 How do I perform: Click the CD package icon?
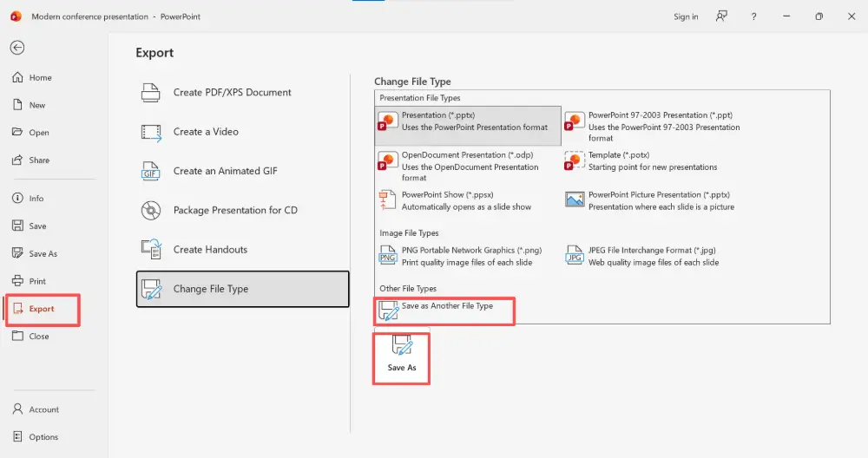151,210
